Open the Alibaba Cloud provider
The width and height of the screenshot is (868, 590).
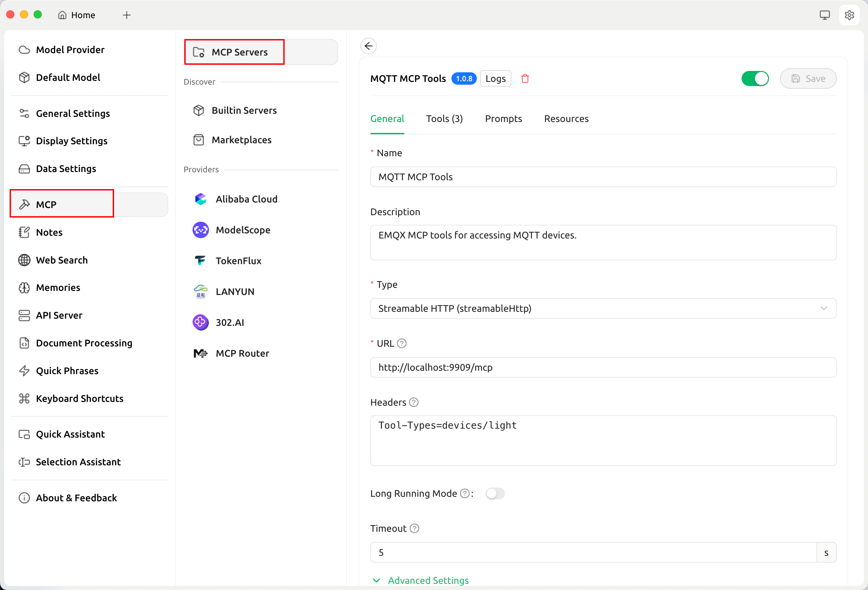click(246, 199)
